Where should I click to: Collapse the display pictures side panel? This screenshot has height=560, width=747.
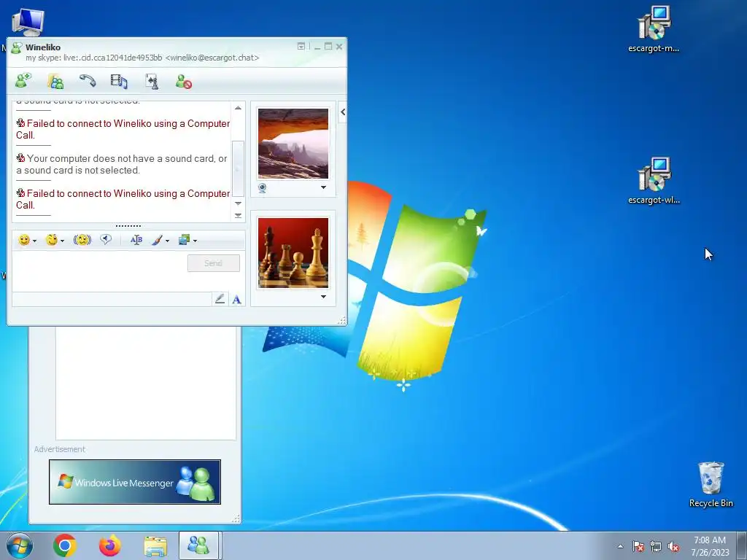pyautogui.click(x=343, y=112)
